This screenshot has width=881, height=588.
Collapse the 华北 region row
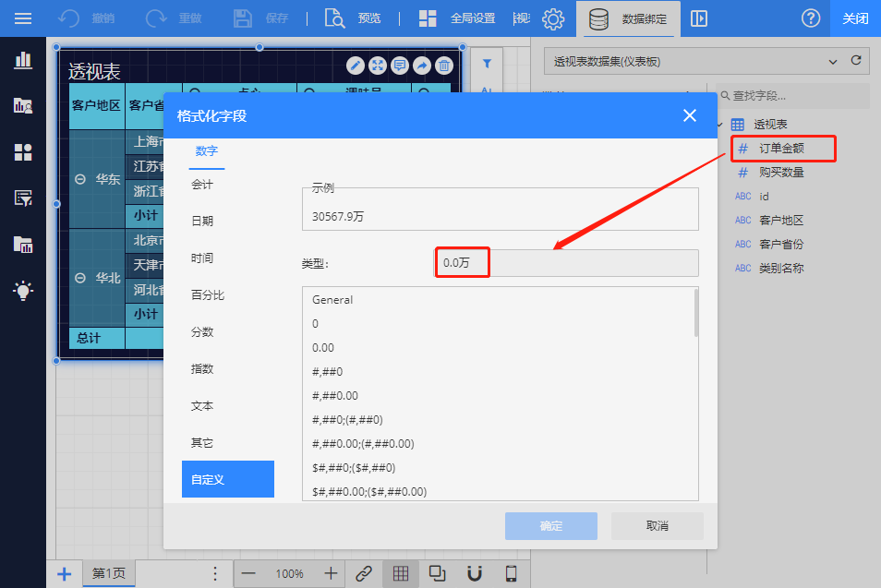pyautogui.click(x=81, y=278)
